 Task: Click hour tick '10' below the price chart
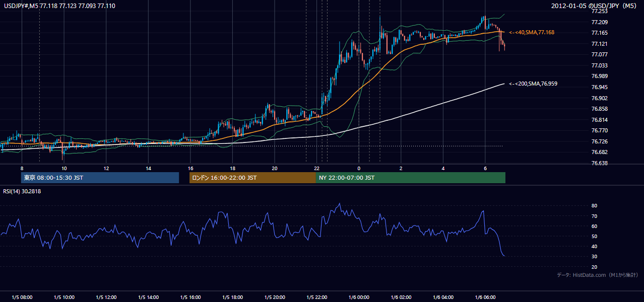coord(64,168)
